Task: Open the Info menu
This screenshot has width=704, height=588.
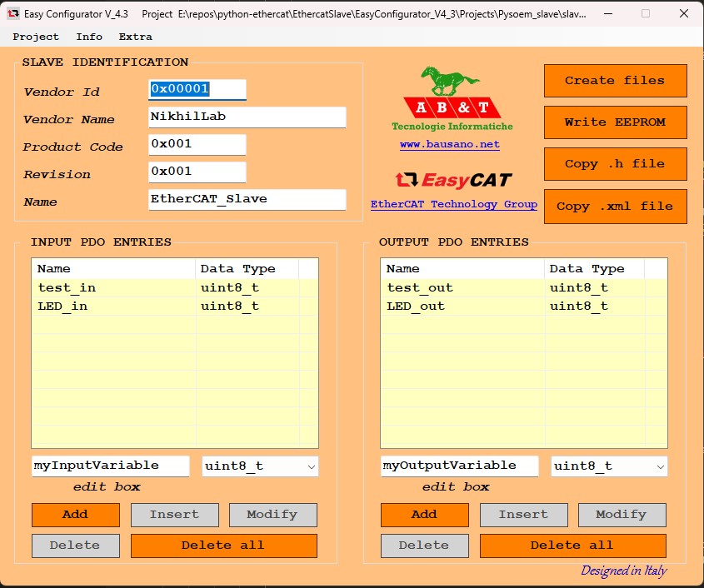Action: [x=89, y=37]
